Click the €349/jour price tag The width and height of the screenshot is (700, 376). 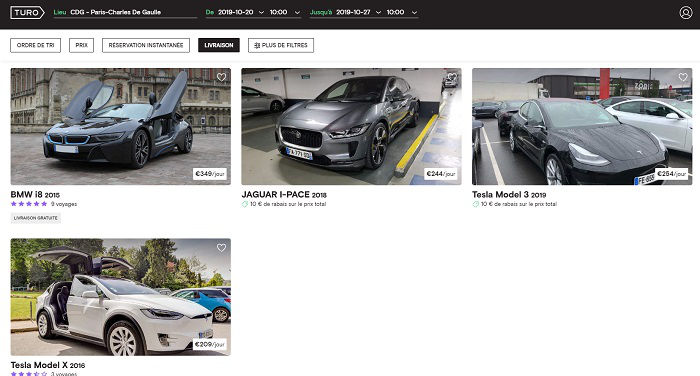(x=210, y=174)
